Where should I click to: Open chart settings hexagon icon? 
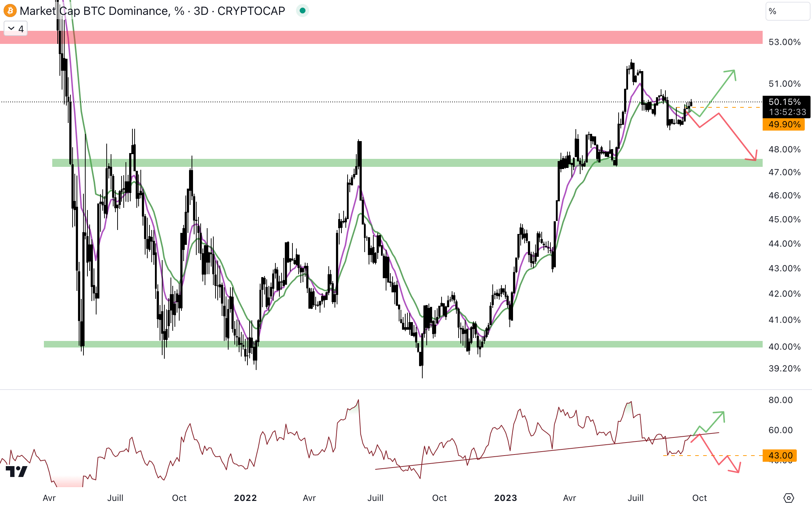pos(788,498)
